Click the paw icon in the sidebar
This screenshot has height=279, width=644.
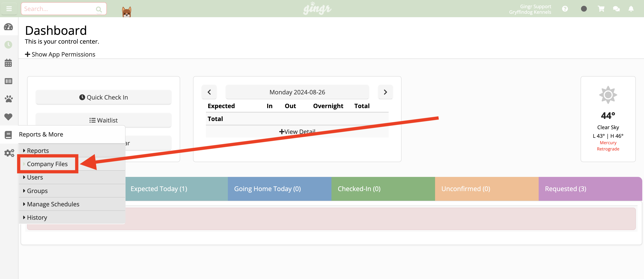9,99
